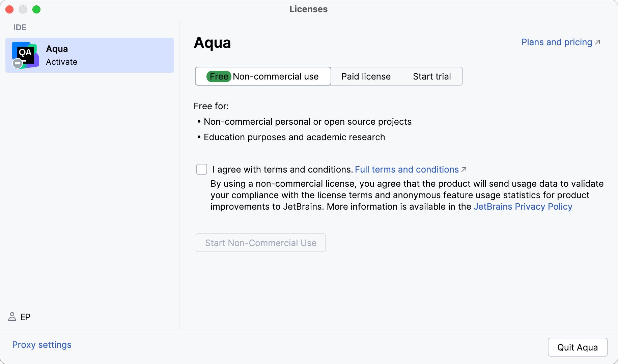
Task: Click the IDE section label
Action: point(20,27)
